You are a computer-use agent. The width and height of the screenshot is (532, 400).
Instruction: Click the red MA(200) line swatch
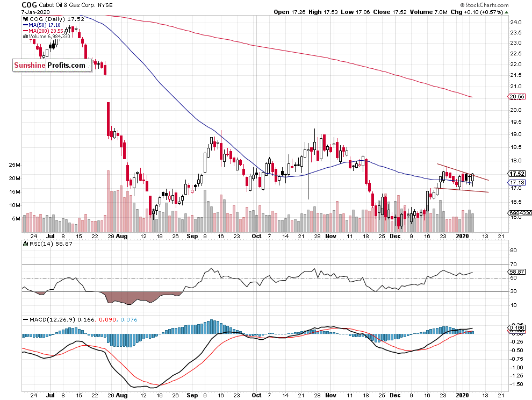click(x=25, y=31)
